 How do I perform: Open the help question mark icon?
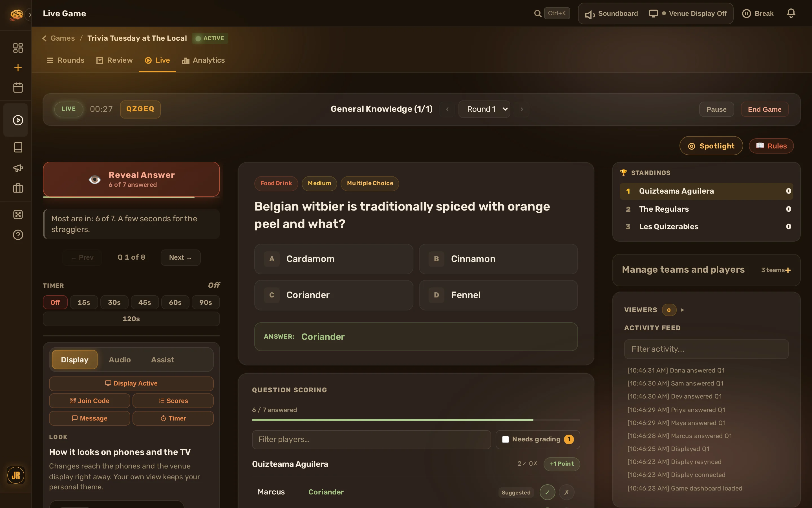tap(18, 235)
